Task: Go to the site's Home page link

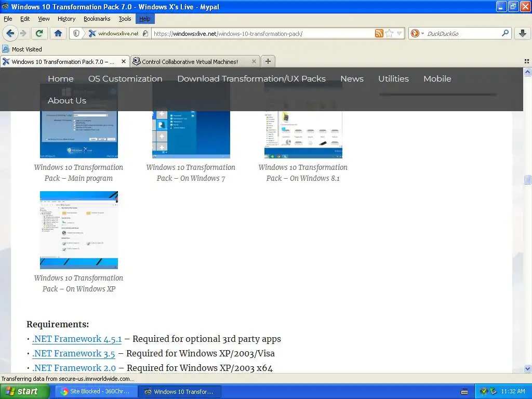Action: click(x=61, y=79)
